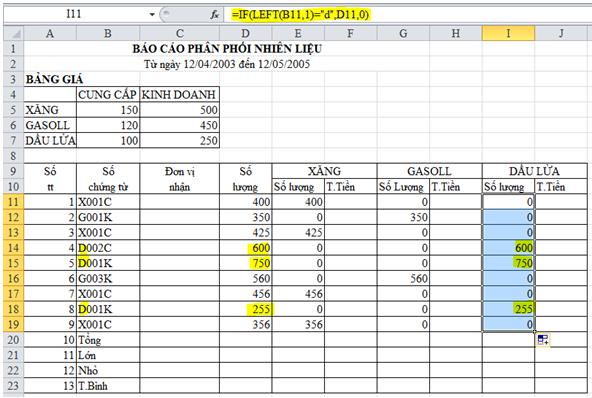
Task: Click cell D18 containing 255
Action: tap(245, 309)
